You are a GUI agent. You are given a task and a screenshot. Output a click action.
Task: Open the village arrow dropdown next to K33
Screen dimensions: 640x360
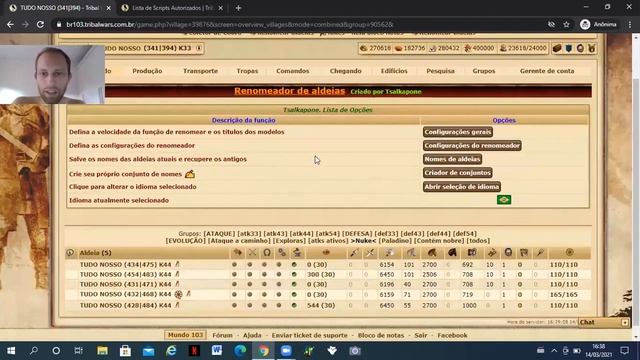coord(199,48)
